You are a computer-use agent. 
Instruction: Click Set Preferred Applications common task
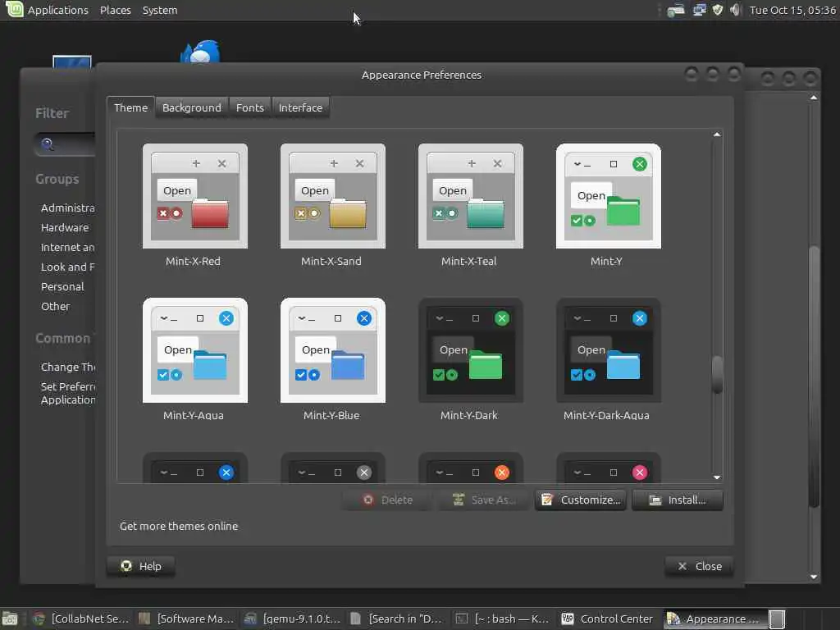coord(68,393)
